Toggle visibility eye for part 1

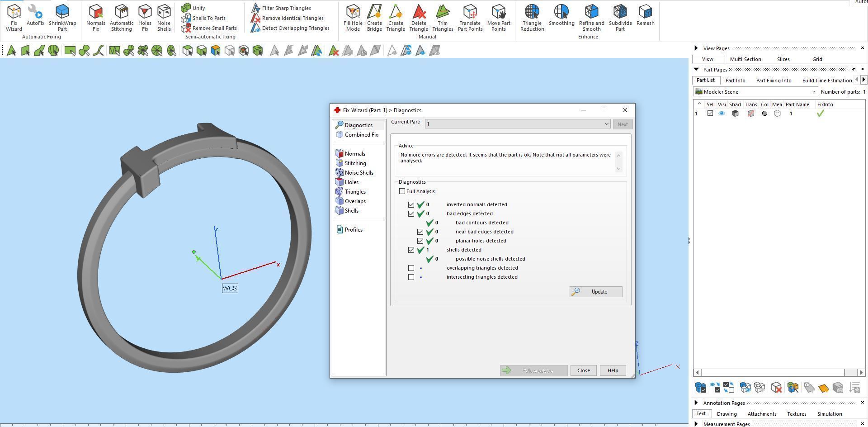click(x=722, y=114)
